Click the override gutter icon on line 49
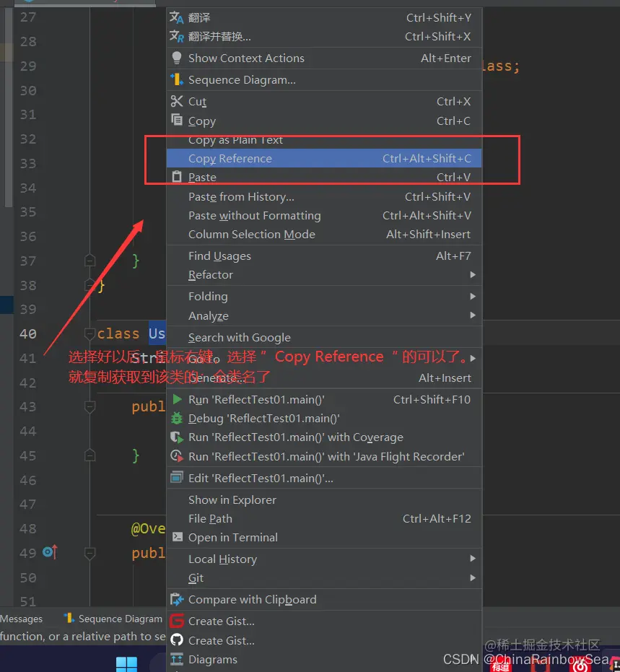 point(50,552)
